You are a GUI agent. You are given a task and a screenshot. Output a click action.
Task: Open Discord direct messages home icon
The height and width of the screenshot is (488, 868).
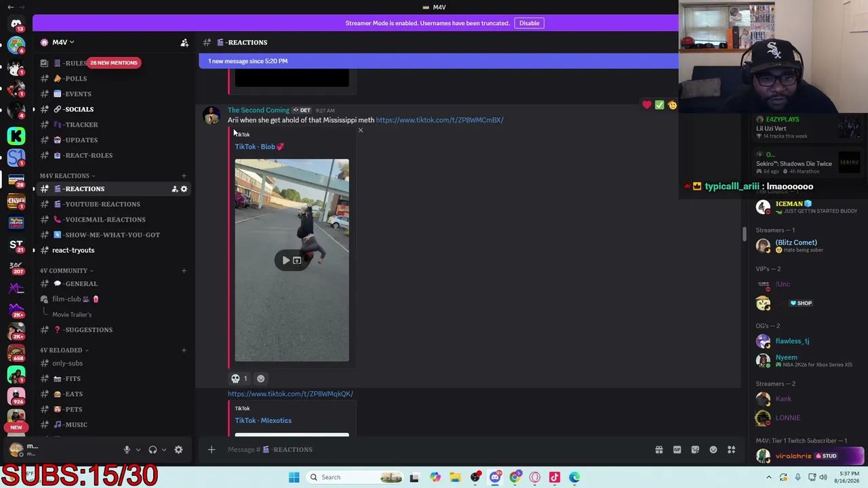coord(16,24)
